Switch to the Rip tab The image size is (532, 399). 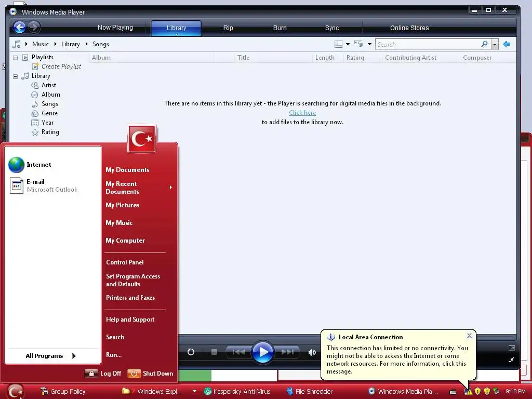(x=228, y=28)
